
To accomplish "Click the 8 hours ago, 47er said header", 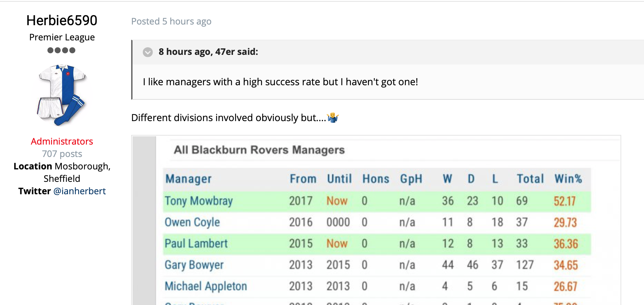I will pos(208,52).
